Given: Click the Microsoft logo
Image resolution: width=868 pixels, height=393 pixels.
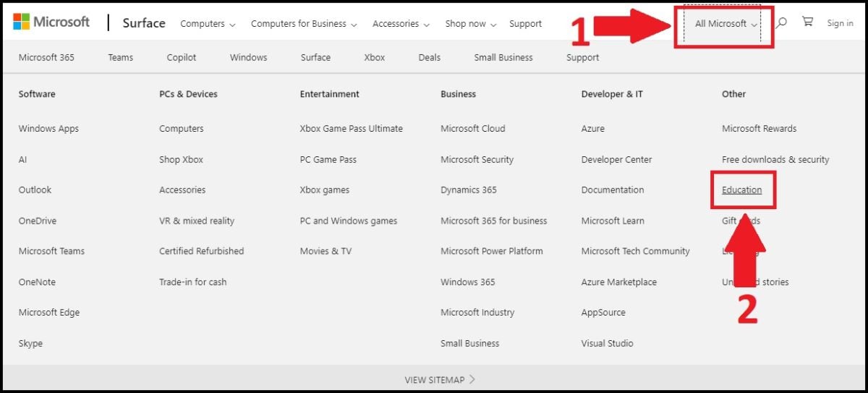Looking at the screenshot, I should 51,22.
